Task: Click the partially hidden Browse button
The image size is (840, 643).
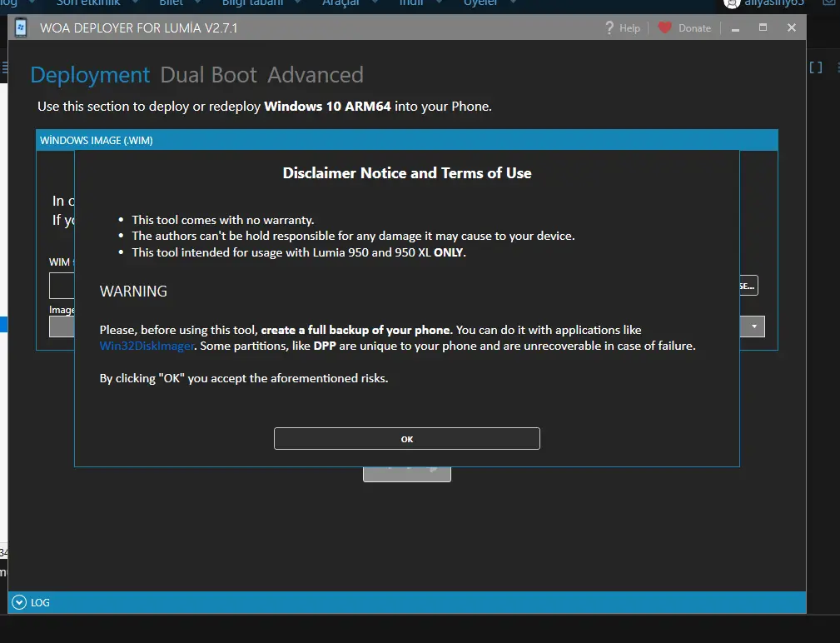Action: coord(748,286)
